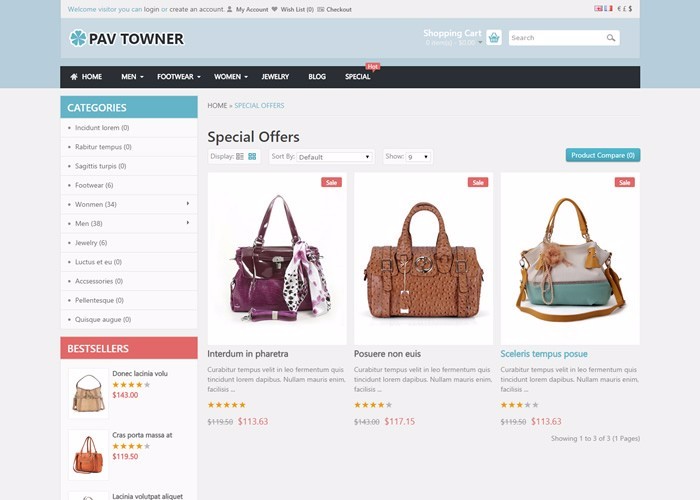Viewport: 700px width, 500px height.
Task: Click the search magnifier icon
Action: click(x=611, y=38)
